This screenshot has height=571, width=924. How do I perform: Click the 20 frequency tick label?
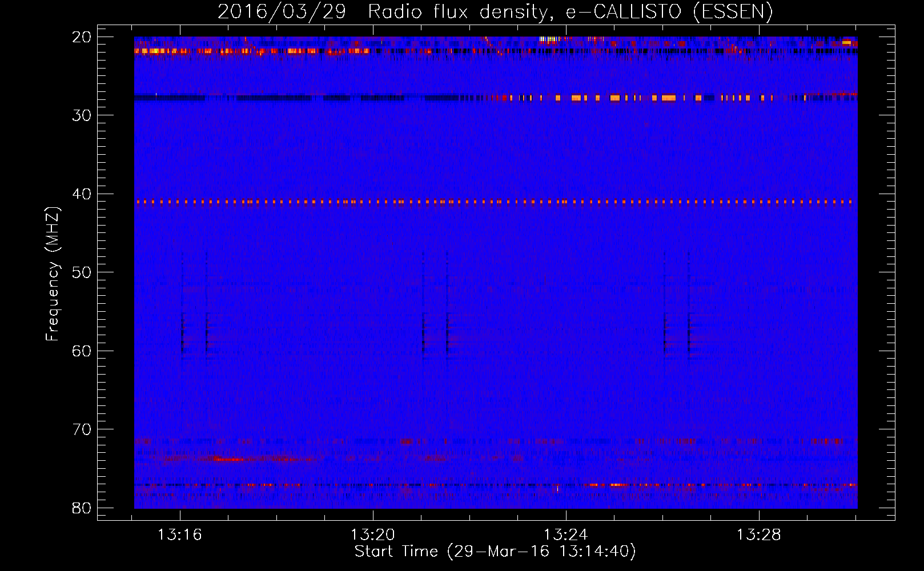[82, 37]
